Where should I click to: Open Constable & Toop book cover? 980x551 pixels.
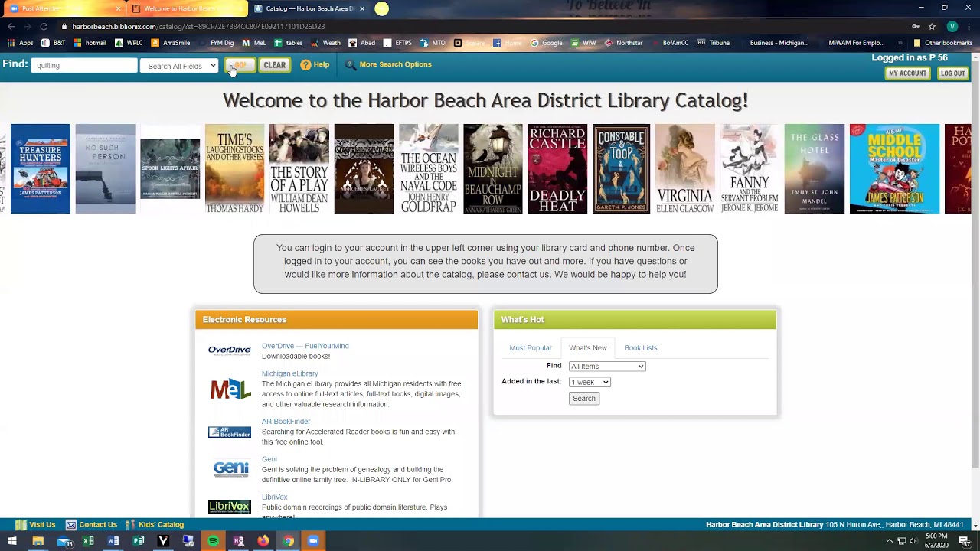pyautogui.click(x=621, y=168)
